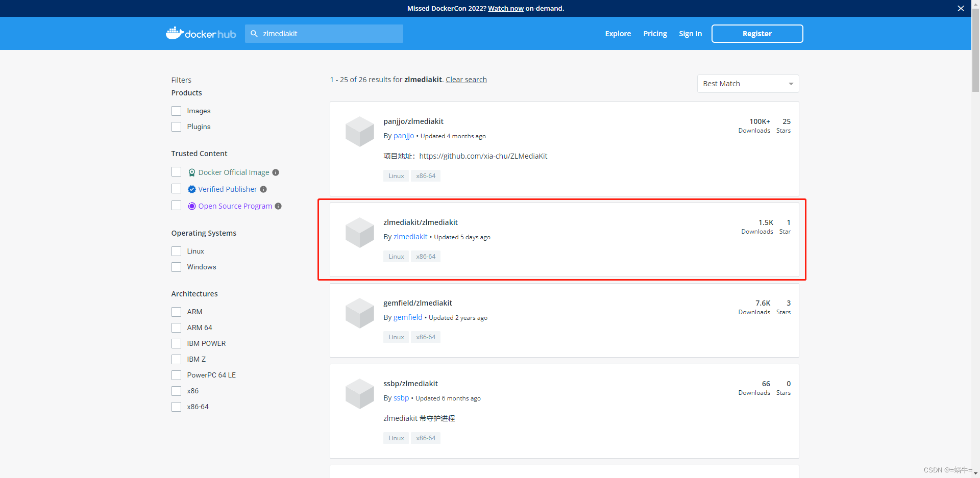
Task: Open the gemfield/zlmediakit result title
Action: pos(418,303)
